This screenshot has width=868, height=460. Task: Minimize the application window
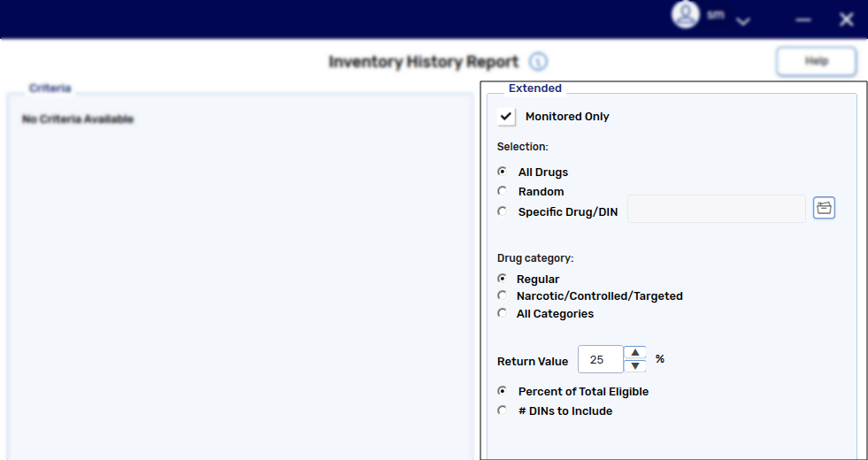click(x=803, y=20)
